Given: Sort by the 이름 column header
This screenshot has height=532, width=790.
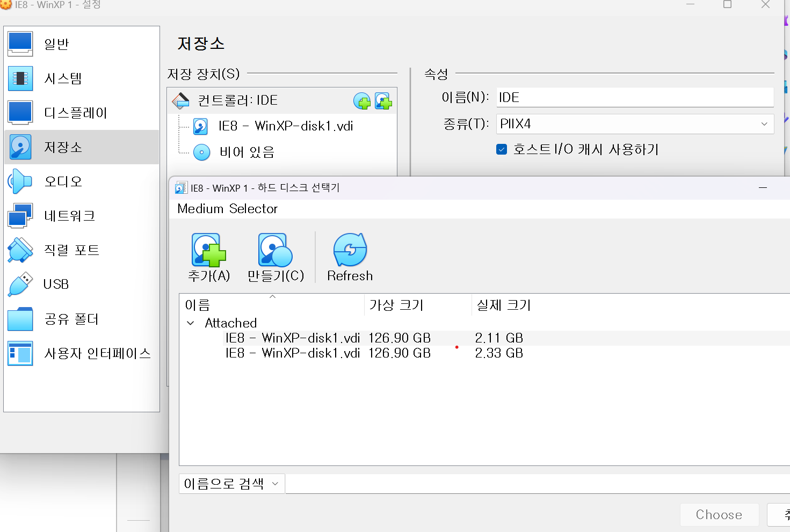Looking at the screenshot, I should point(272,305).
